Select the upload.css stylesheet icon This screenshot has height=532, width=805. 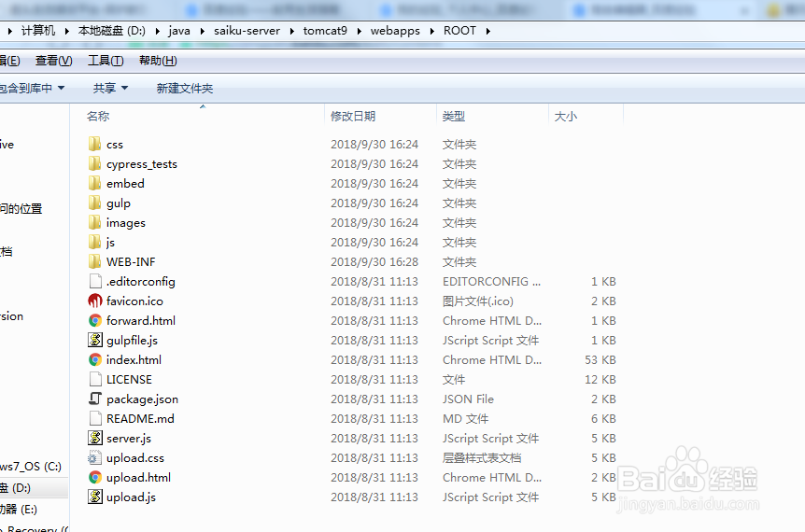(x=95, y=457)
